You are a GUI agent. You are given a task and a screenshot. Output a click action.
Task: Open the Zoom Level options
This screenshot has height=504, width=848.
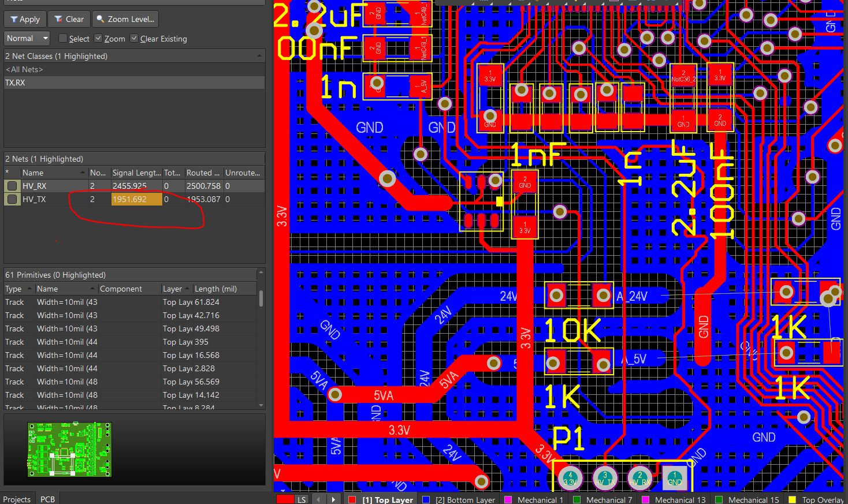pos(125,19)
